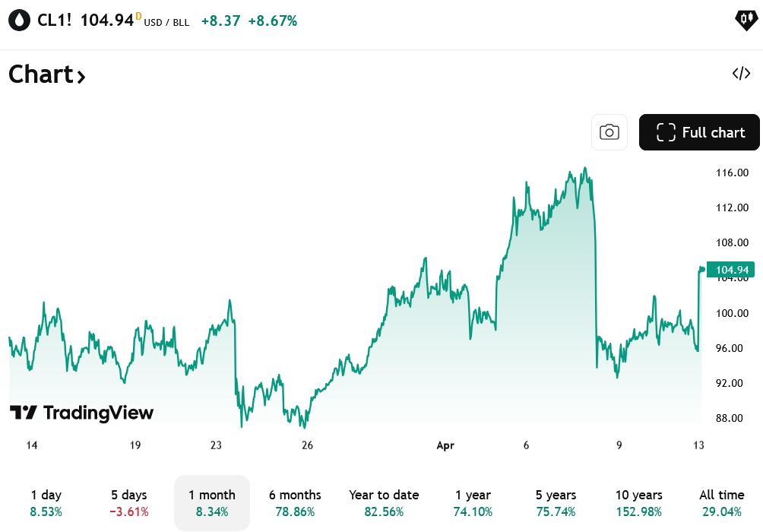The image size is (763, 532).
Task: Select the current price label 104.94
Action: (x=730, y=270)
